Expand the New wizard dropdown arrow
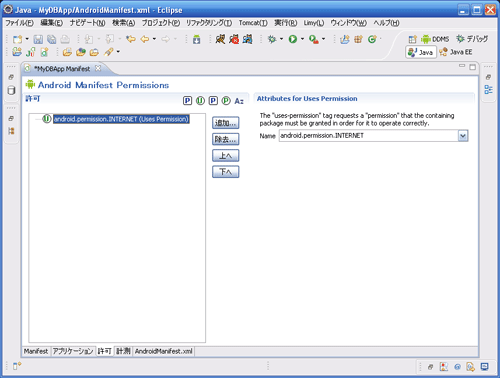The image size is (500, 378). point(27,39)
